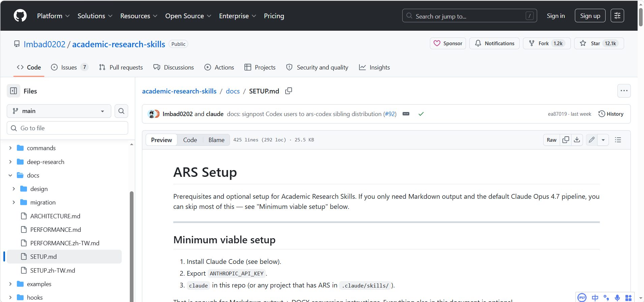Expand the examples folder
Screen dimensions: 644x302
point(10,284)
